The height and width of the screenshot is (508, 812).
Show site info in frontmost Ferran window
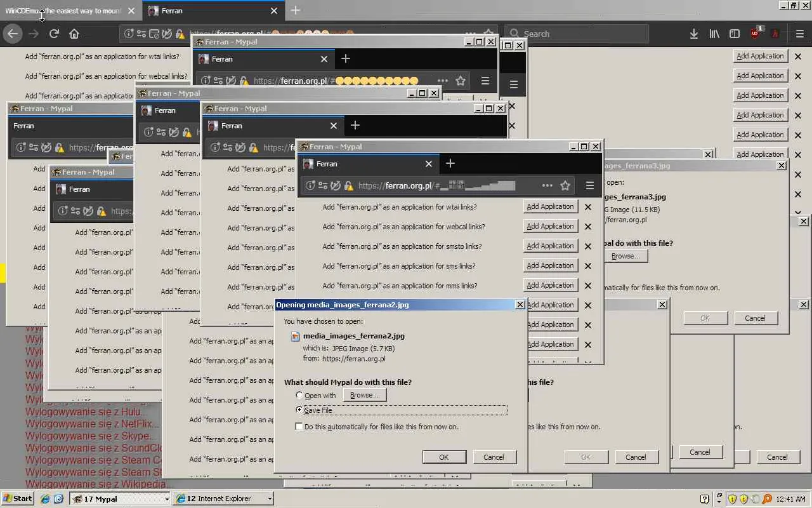310,186
